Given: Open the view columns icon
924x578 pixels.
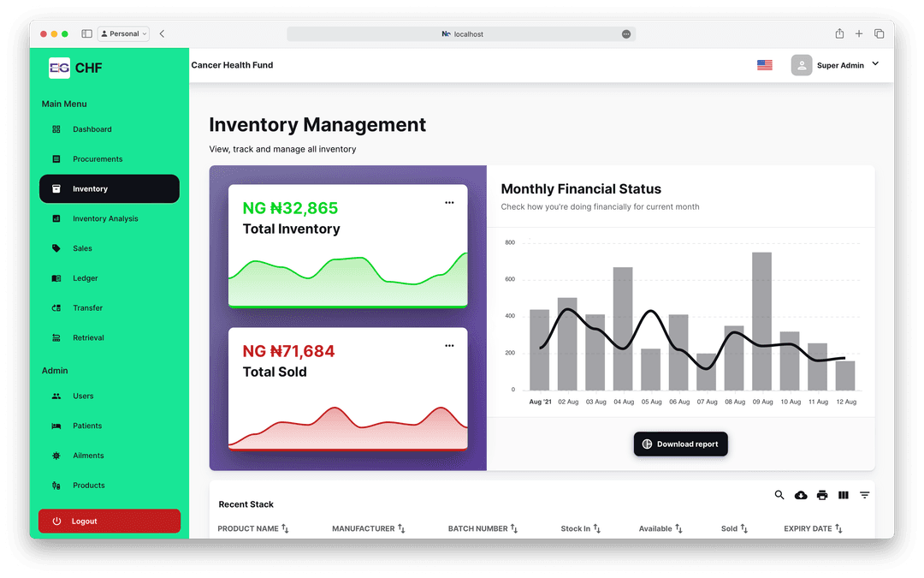Looking at the screenshot, I should point(844,495).
